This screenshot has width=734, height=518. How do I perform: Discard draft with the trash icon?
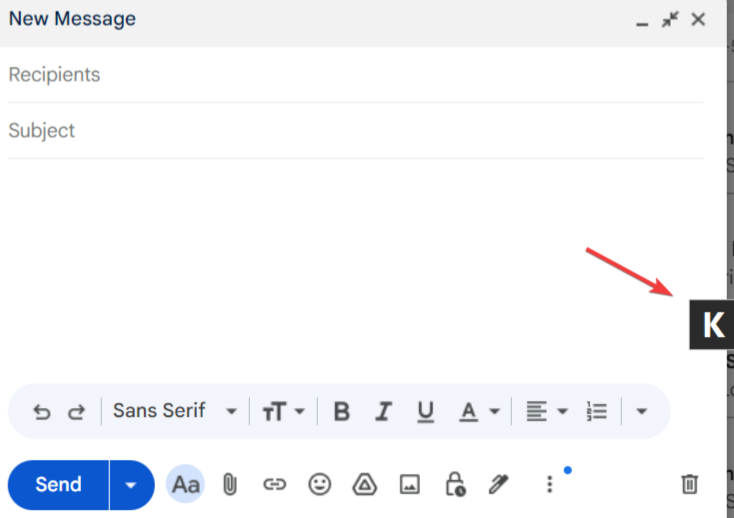click(689, 485)
